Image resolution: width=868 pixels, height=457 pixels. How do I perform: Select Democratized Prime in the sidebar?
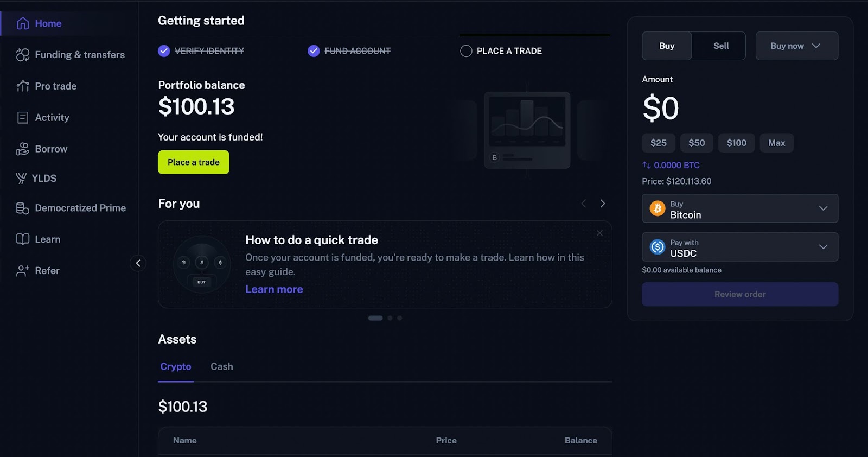[80, 208]
